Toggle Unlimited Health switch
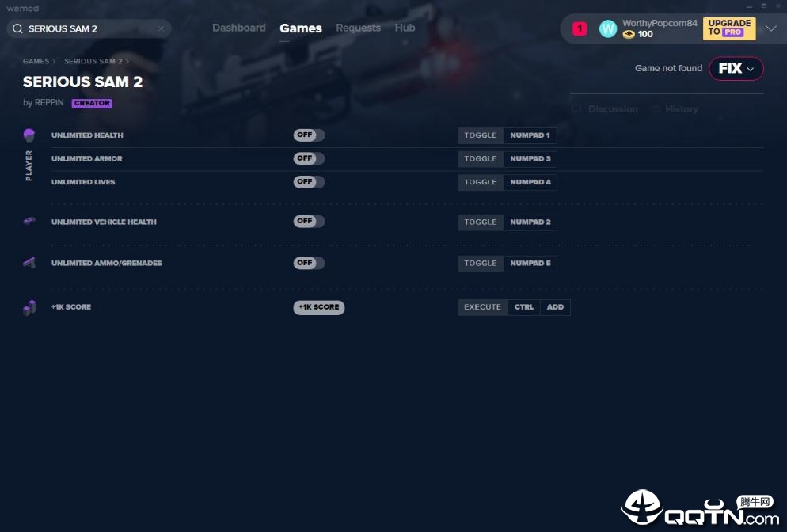 pos(309,135)
